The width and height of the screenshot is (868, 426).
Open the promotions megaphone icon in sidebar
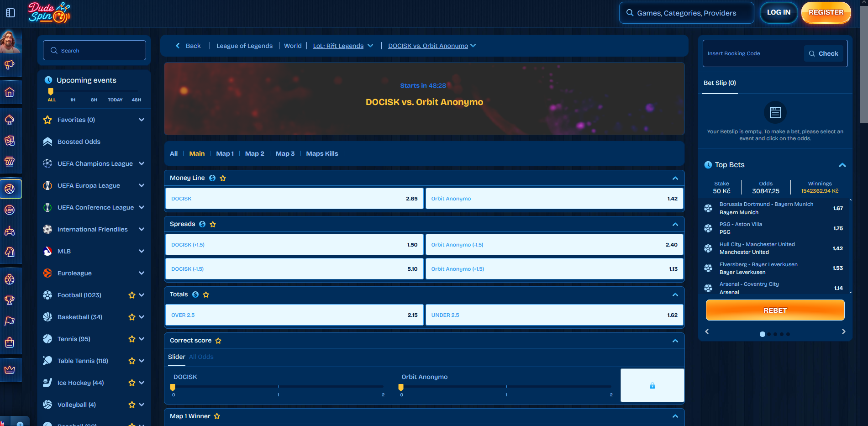tap(10, 64)
